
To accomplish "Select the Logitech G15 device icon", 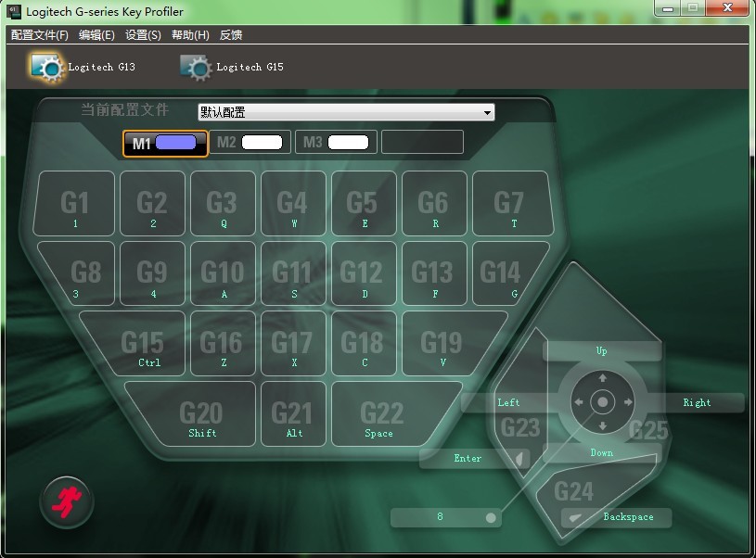I will click(195, 67).
